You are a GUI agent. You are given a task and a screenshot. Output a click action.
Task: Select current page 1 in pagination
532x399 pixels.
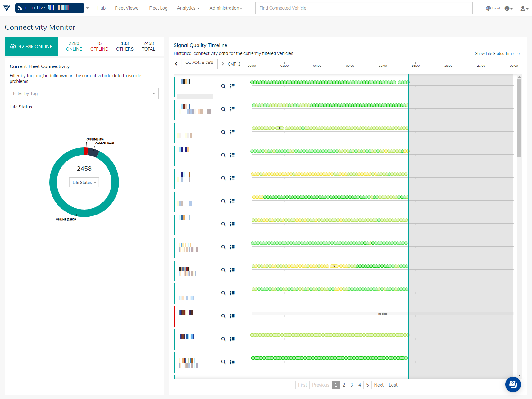[336, 385]
